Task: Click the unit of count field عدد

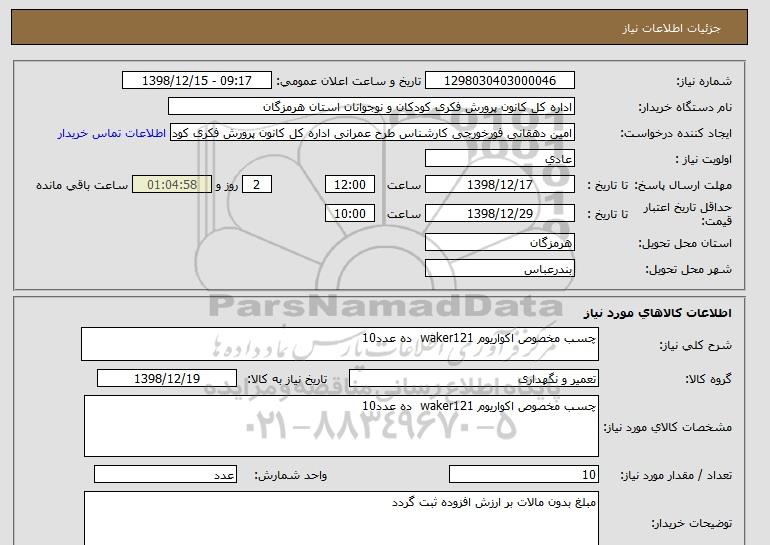Action: (165, 475)
